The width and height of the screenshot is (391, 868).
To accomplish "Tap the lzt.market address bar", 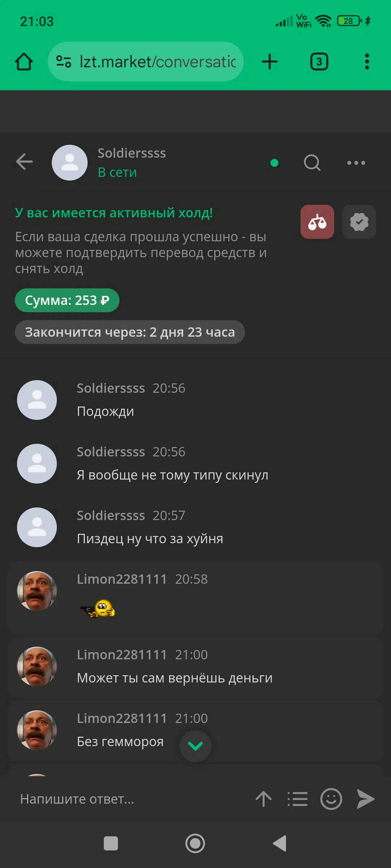I will pyautogui.click(x=146, y=61).
